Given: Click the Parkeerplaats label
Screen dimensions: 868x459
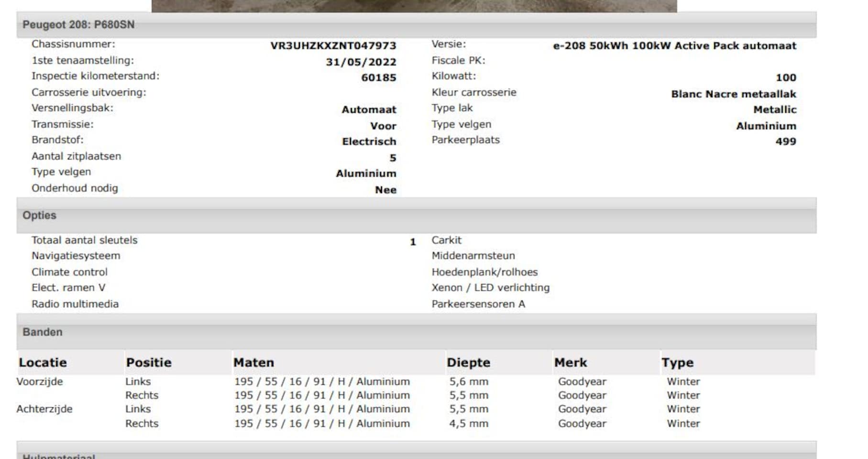Looking at the screenshot, I should coord(465,140).
